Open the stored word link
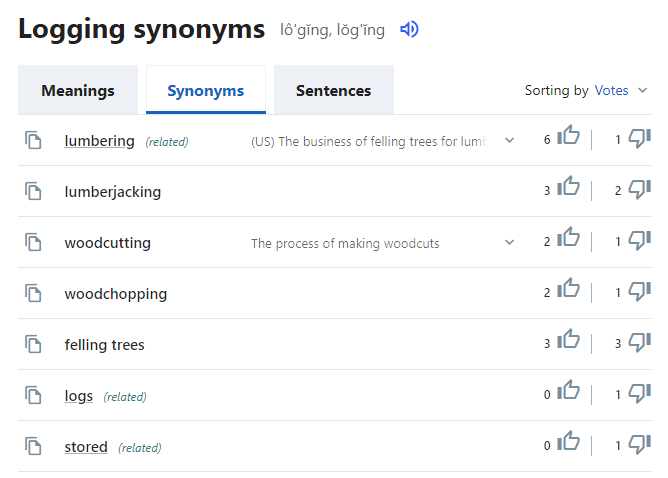 (x=86, y=447)
